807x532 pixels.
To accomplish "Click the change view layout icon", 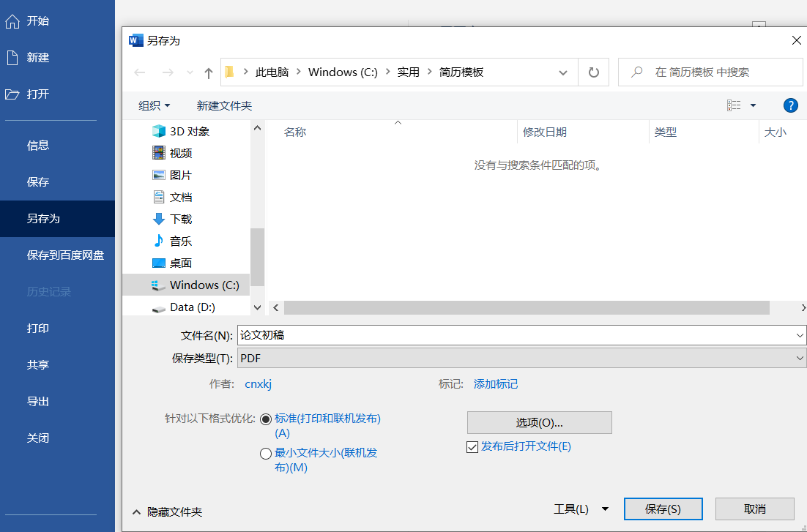I will tap(733, 105).
